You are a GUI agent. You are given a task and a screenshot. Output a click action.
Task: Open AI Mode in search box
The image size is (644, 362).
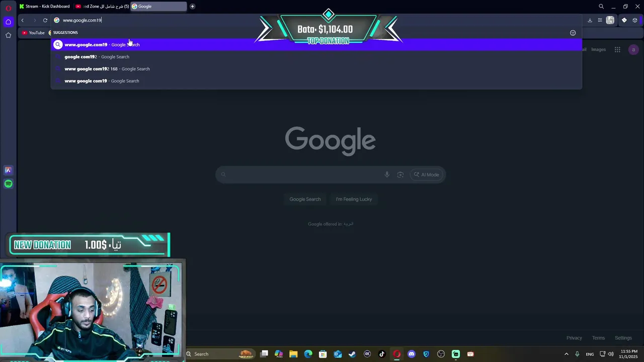[x=427, y=174]
